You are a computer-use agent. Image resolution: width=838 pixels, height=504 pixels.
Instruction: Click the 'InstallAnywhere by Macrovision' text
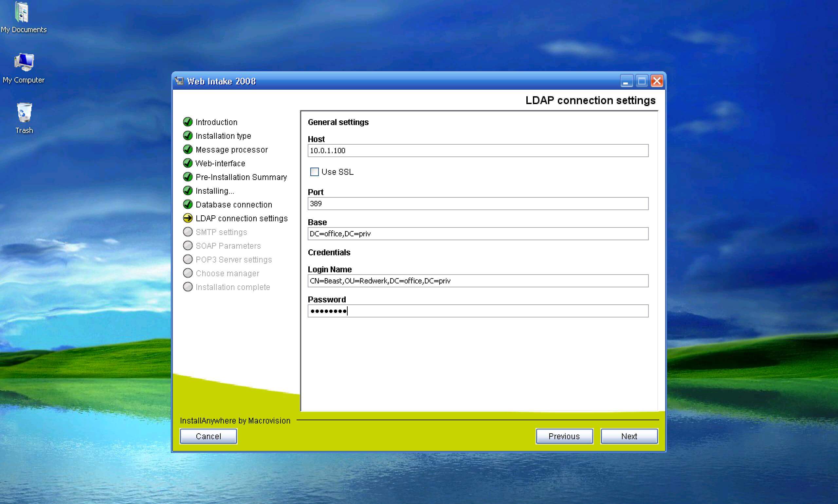point(235,421)
